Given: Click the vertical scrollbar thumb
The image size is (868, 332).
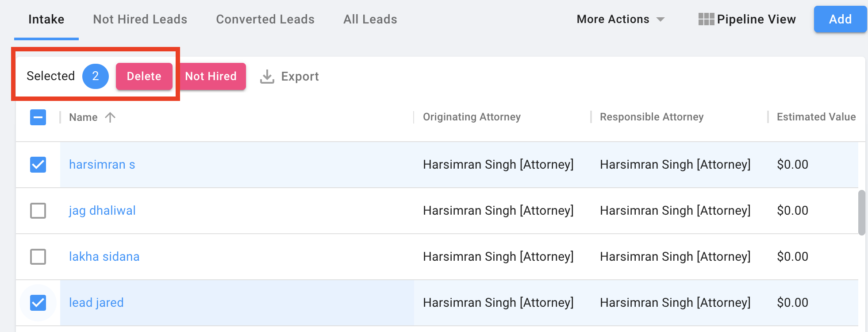Looking at the screenshot, I should 861,212.
